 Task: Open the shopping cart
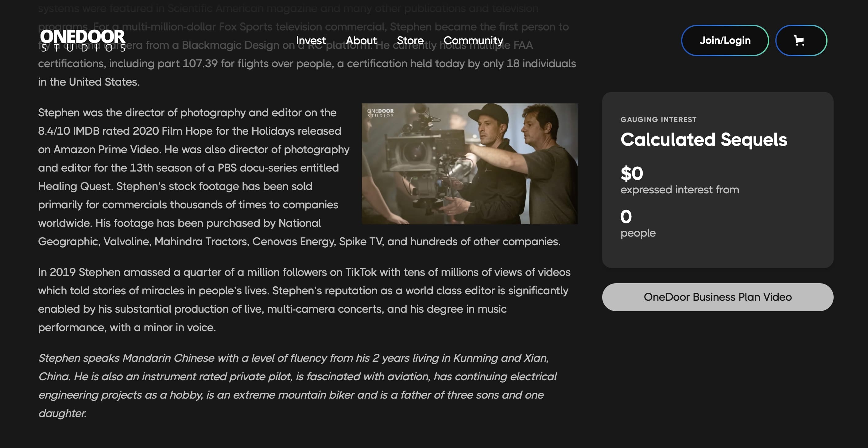[800, 41]
